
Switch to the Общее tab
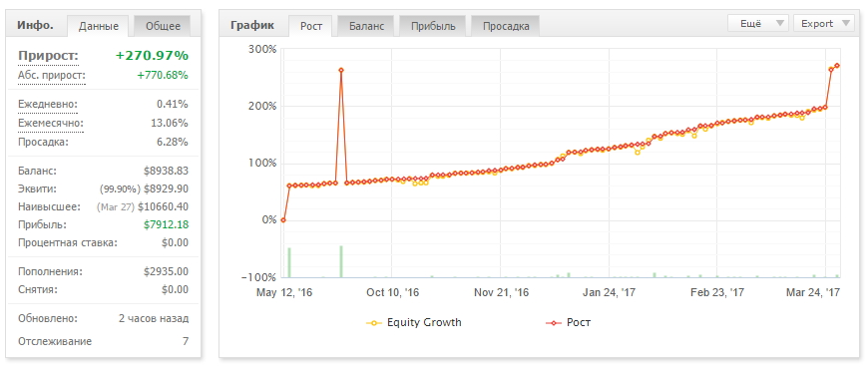pos(163,26)
